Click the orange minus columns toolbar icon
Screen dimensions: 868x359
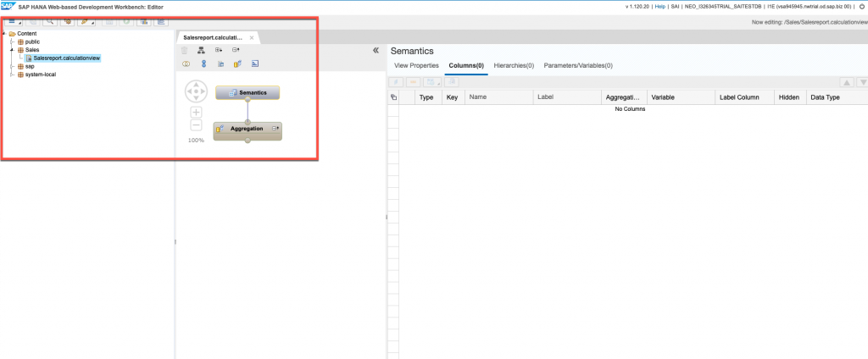tap(414, 82)
